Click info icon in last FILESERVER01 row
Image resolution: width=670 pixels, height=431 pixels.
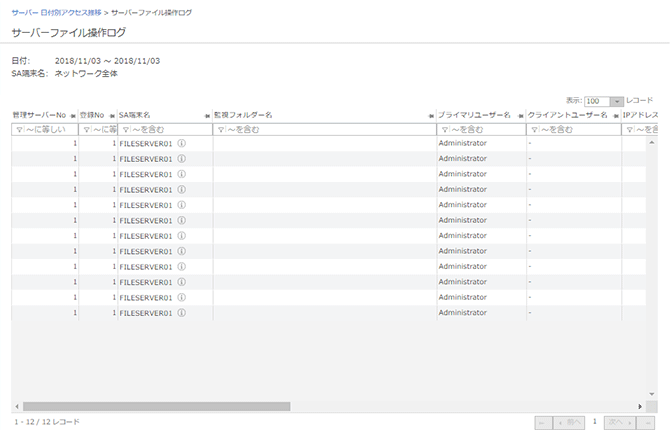182,313
